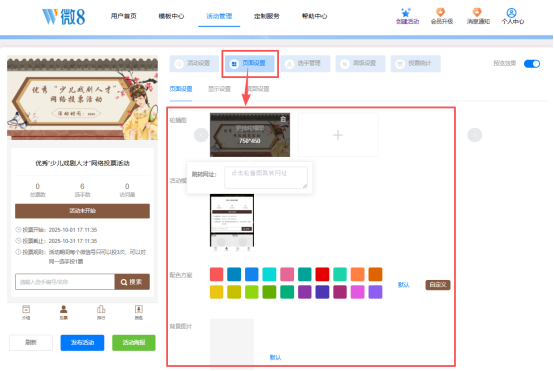Open 消息通知 icon

click(x=477, y=12)
